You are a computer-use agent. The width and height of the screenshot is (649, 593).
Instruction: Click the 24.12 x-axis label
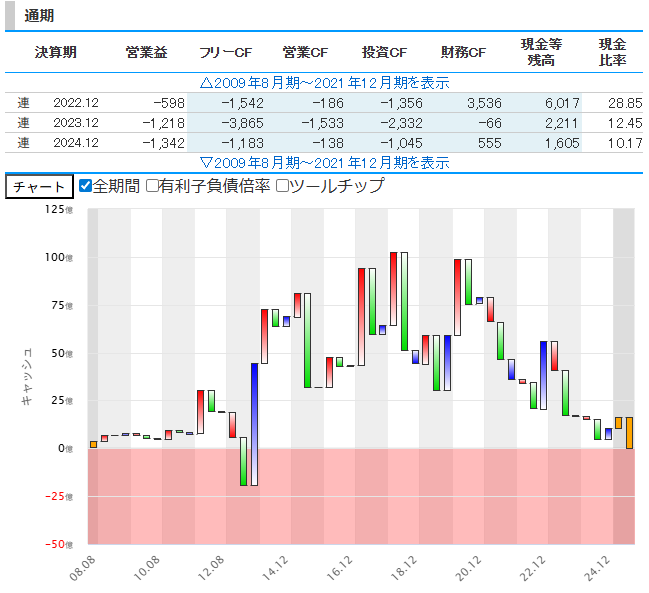[597, 569]
